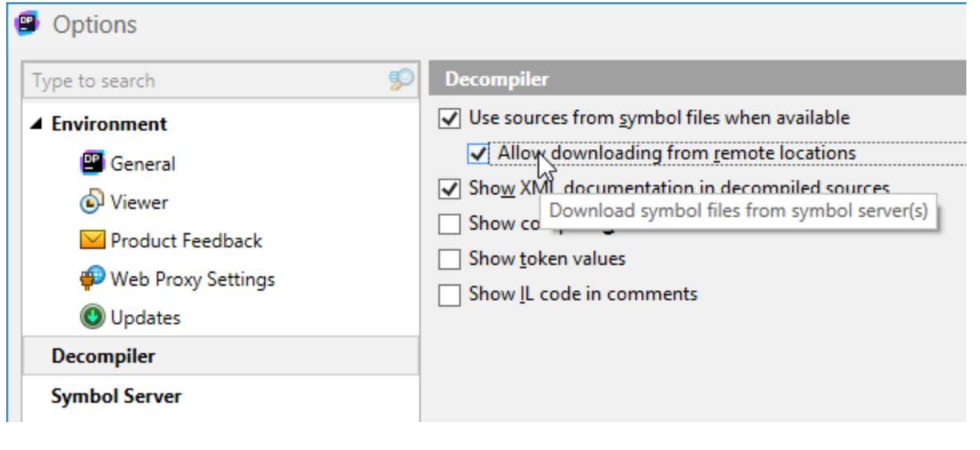
Task: Open the Symbol Server options page
Action: [116, 396]
